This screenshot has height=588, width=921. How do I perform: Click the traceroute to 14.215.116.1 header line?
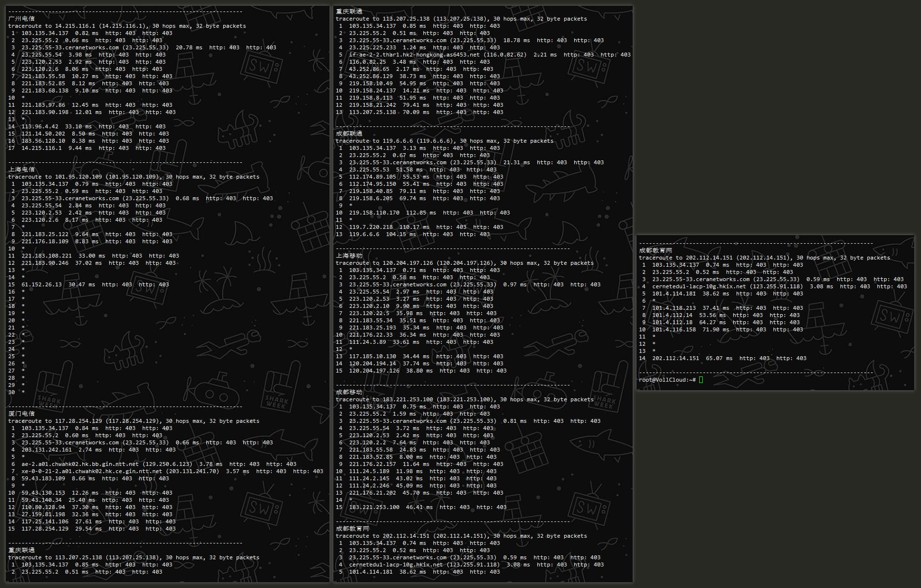(127, 26)
